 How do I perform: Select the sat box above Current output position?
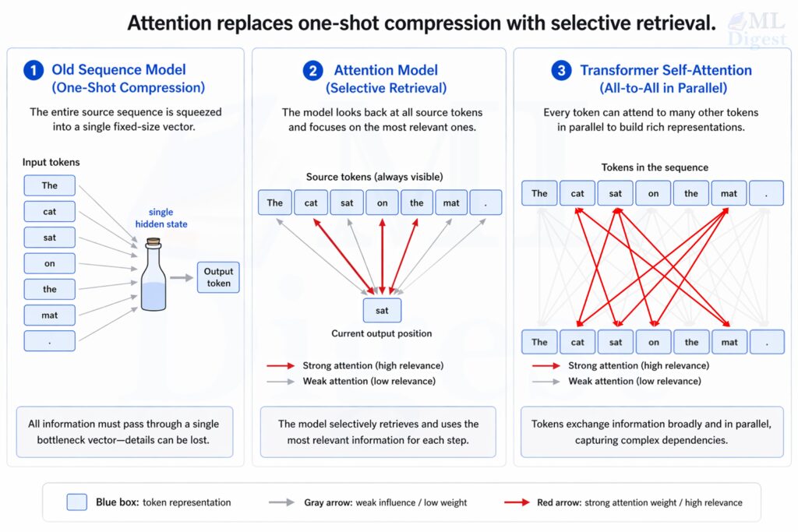coord(382,310)
